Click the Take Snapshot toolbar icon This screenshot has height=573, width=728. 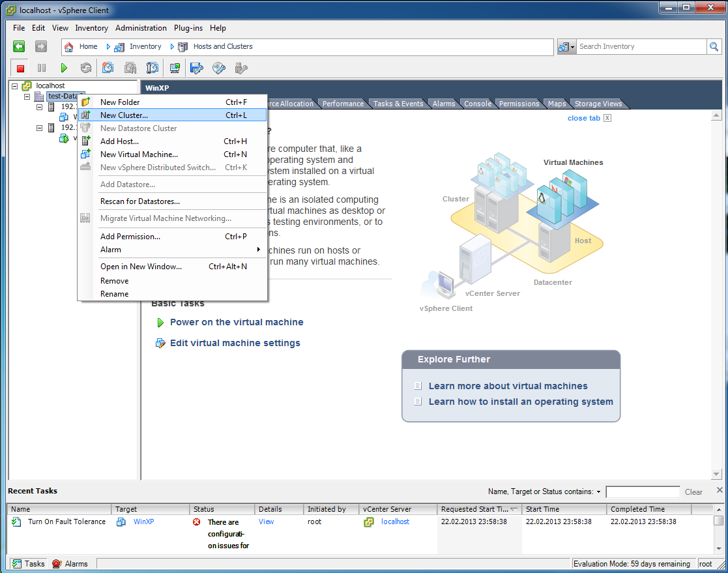pyautogui.click(x=108, y=68)
